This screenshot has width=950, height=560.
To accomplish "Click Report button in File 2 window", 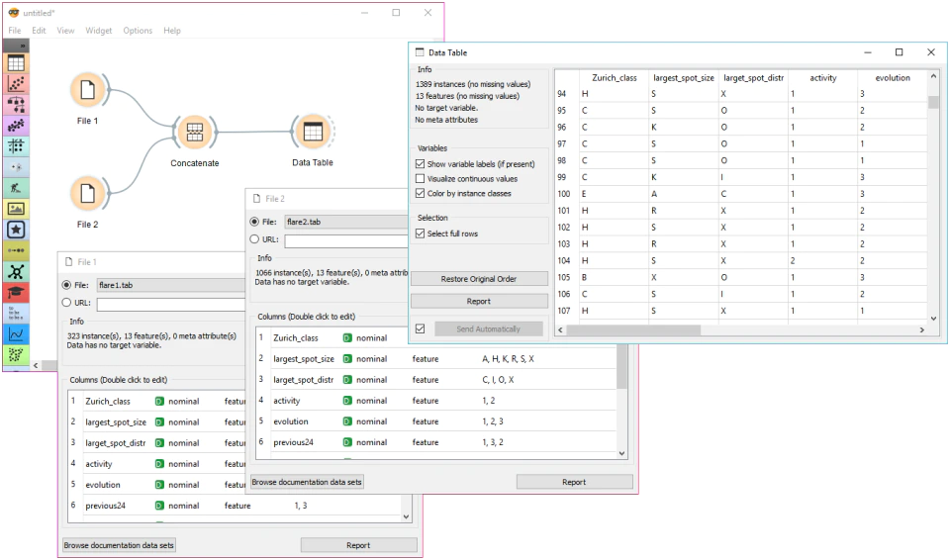I will click(x=574, y=482).
